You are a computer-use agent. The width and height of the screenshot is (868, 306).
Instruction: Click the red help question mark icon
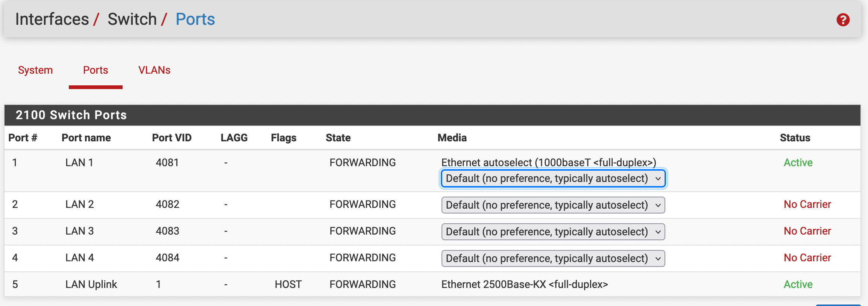(843, 20)
